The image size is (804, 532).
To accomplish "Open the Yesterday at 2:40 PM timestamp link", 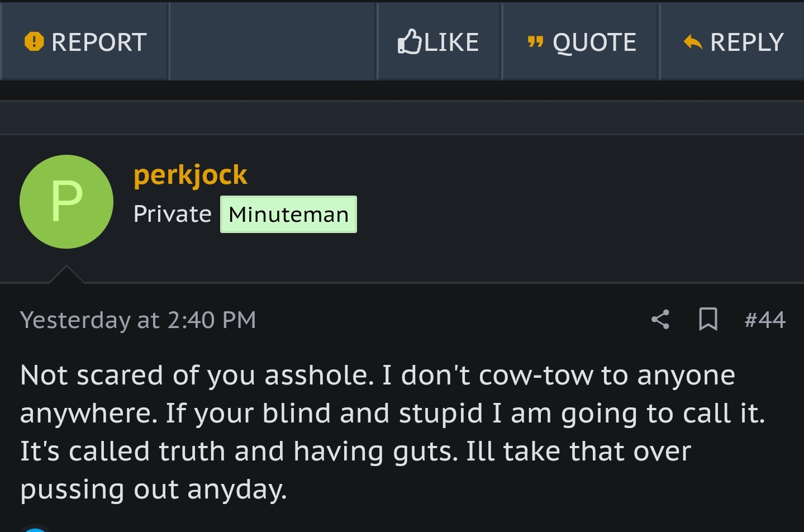I will pos(138,320).
